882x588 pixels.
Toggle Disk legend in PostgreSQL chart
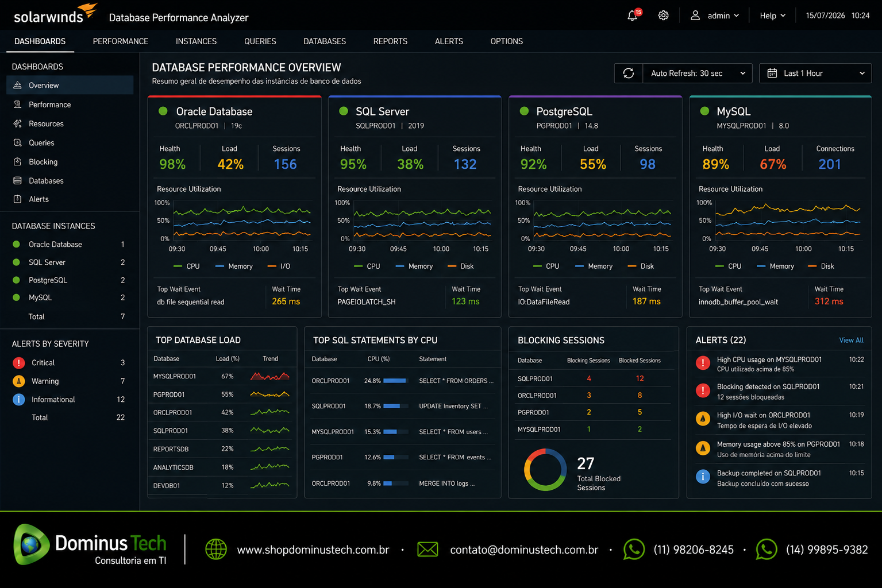pyautogui.click(x=641, y=266)
